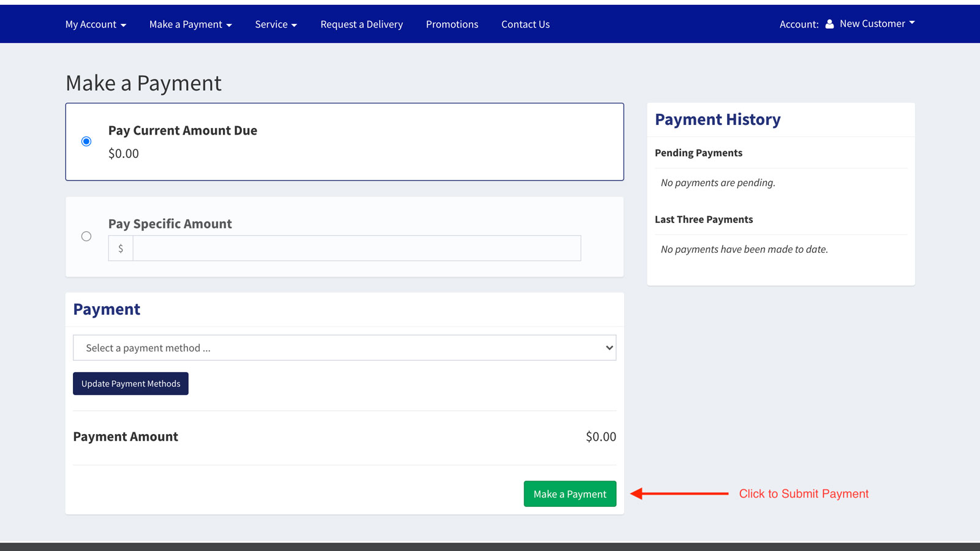Viewport: 980px width, 551px height.
Task: Click the Pending Payments label
Action: [x=698, y=153]
